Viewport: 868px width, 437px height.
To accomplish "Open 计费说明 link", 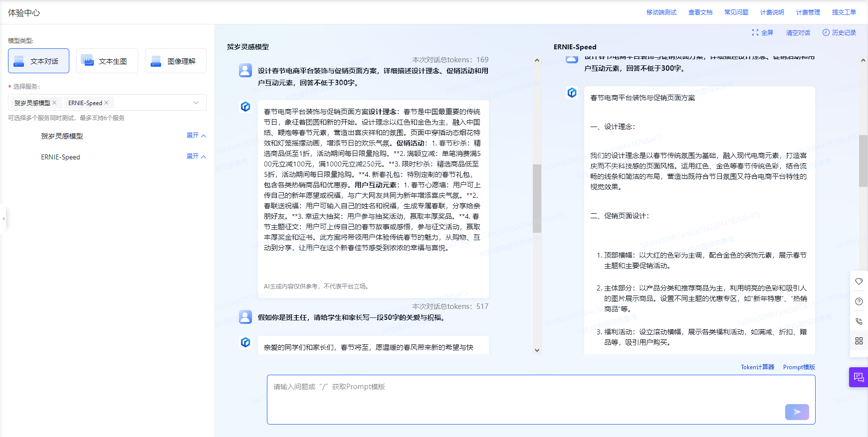I will [x=772, y=12].
